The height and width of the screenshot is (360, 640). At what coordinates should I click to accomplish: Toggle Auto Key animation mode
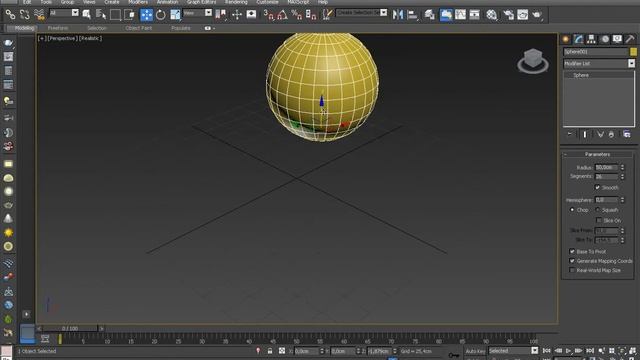(x=475, y=351)
